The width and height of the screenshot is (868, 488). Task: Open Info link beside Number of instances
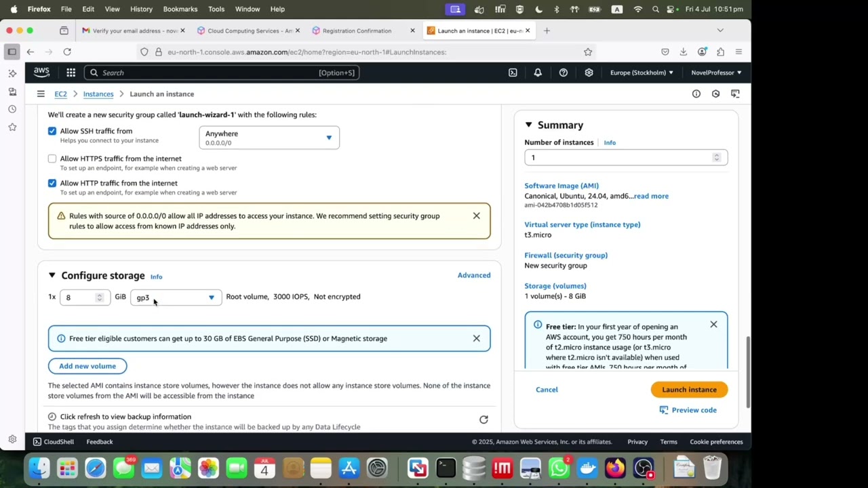[610, 142]
